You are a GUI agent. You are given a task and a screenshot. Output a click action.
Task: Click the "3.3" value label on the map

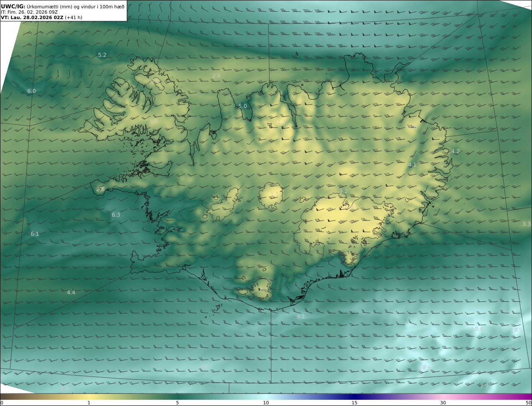point(527,224)
